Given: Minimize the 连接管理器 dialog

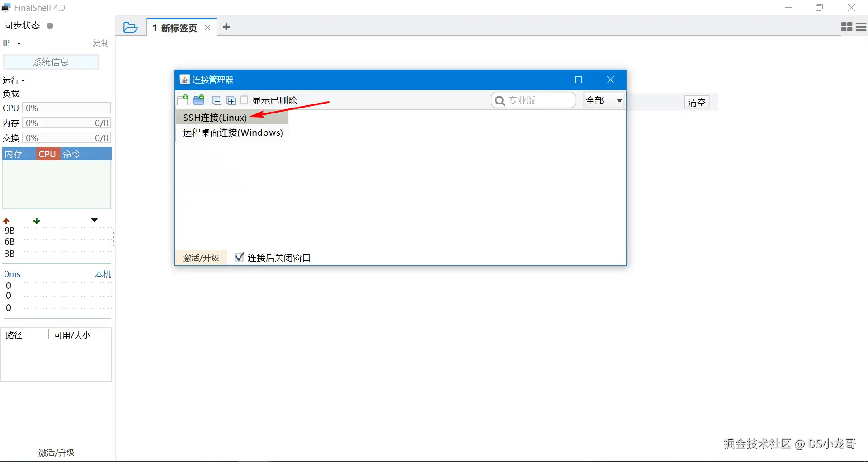Looking at the screenshot, I should (x=547, y=80).
